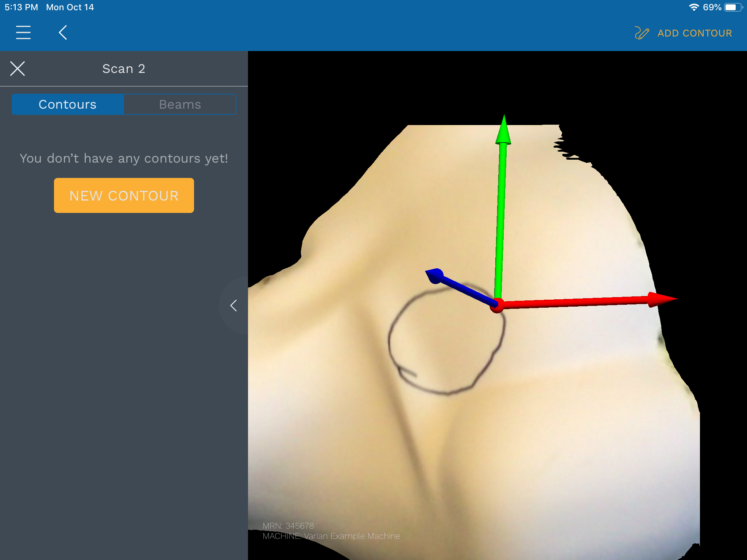
Task: Tap the Wi-Fi status icon
Action: [x=693, y=7]
